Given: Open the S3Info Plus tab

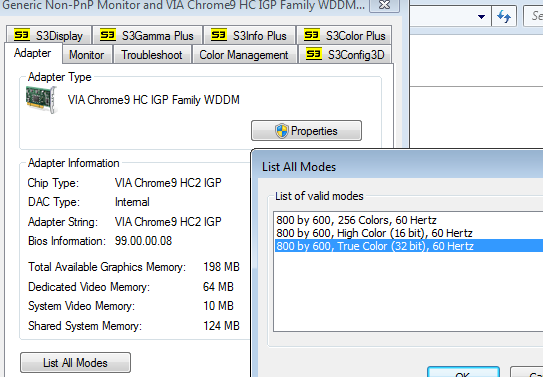Looking at the screenshot, I should click(249, 35).
